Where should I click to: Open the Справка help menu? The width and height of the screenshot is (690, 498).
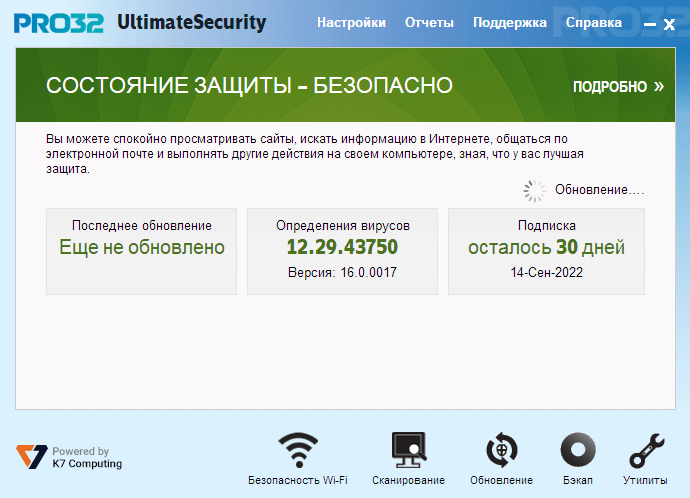594,22
